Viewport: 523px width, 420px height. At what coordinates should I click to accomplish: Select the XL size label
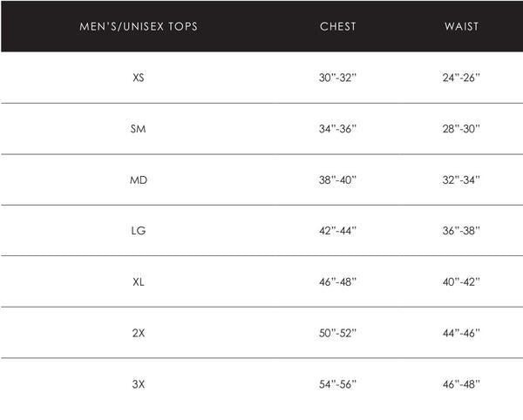pos(139,281)
